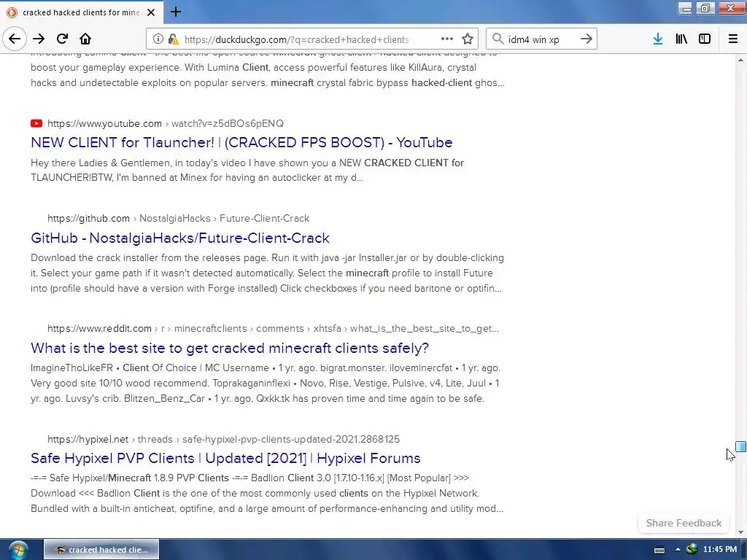
Task: Click the reddit.com result URL path
Action: 273,329
